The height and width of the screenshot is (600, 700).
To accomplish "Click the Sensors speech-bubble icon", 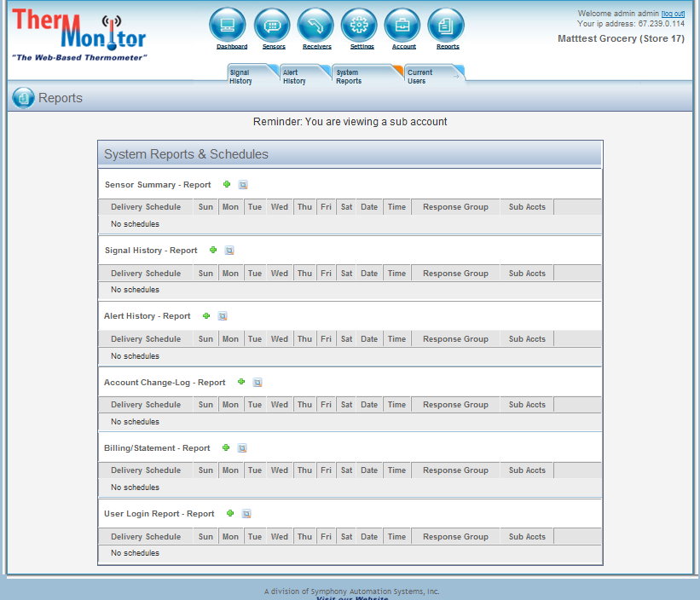I will (x=272, y=25).
